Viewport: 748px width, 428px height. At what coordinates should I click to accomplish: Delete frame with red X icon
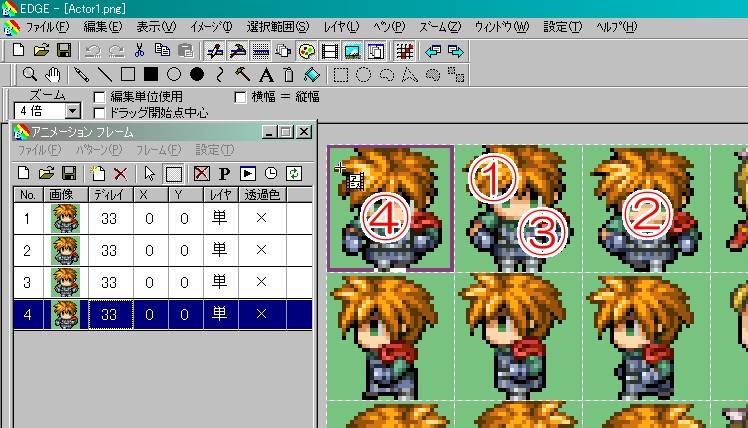121,173
